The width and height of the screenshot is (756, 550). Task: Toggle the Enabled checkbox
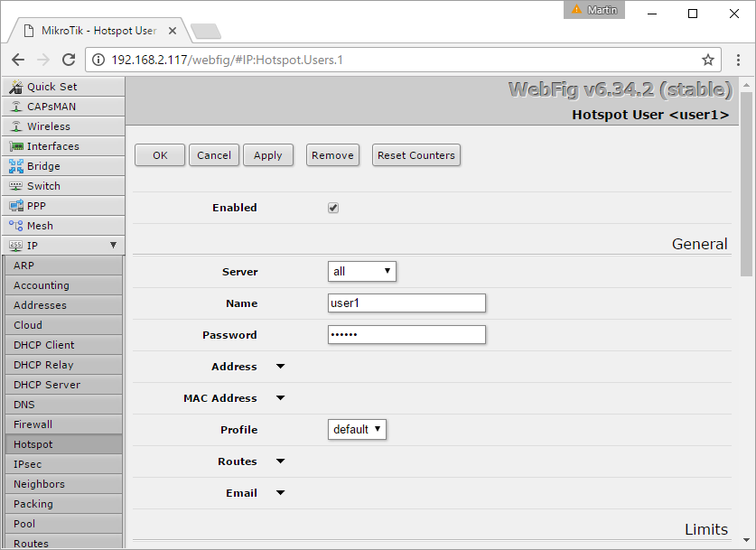pos(333,208)
